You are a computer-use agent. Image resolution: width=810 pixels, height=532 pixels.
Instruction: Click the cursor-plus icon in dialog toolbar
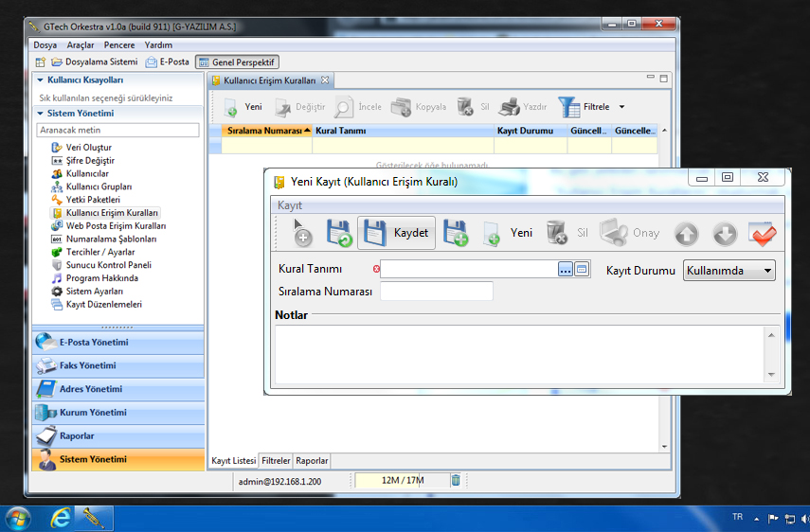301,233
